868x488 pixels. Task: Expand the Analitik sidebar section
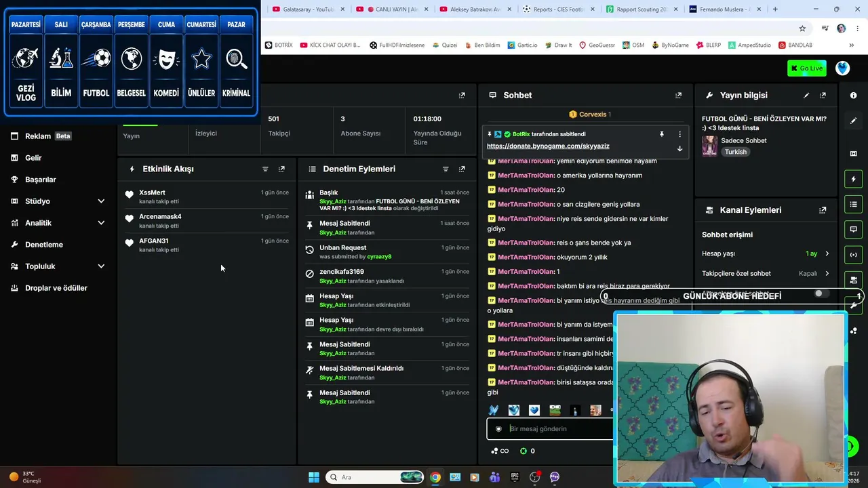tap(101, 223)
